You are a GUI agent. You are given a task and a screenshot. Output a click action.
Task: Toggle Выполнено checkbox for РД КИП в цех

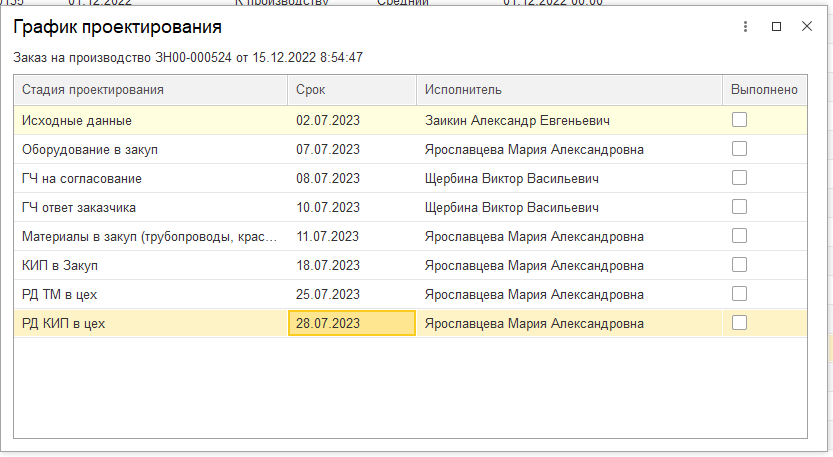pos(739,323)
